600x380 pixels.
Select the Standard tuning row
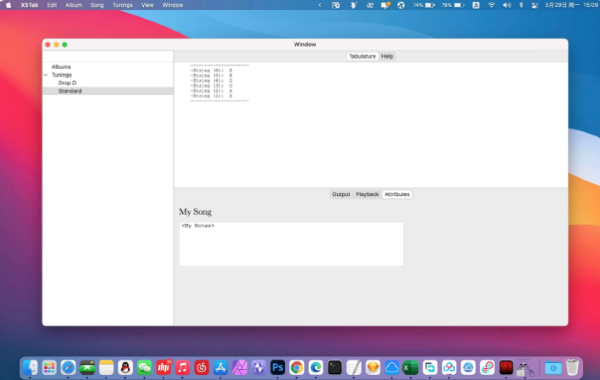coord(108,91)
